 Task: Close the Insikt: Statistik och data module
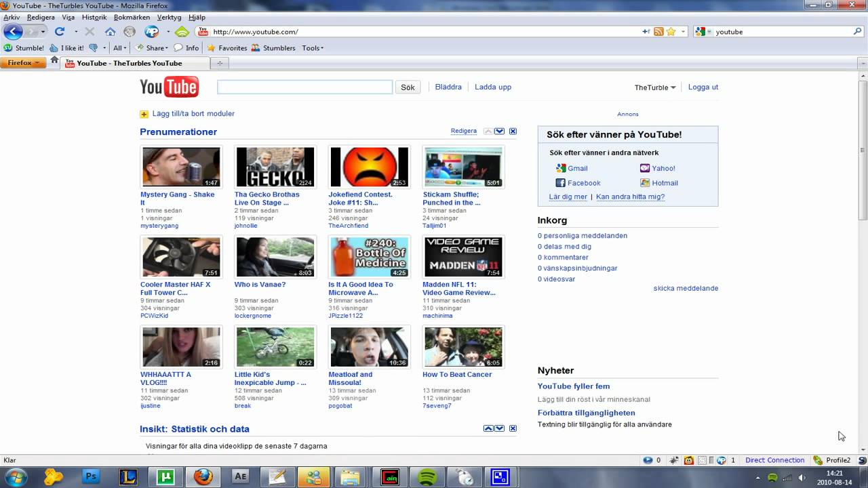[513, 428]
